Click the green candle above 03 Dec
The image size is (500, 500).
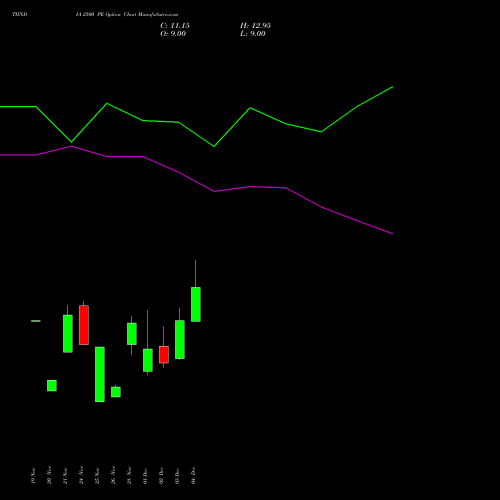pyautogui.click(x=180, y=340)
